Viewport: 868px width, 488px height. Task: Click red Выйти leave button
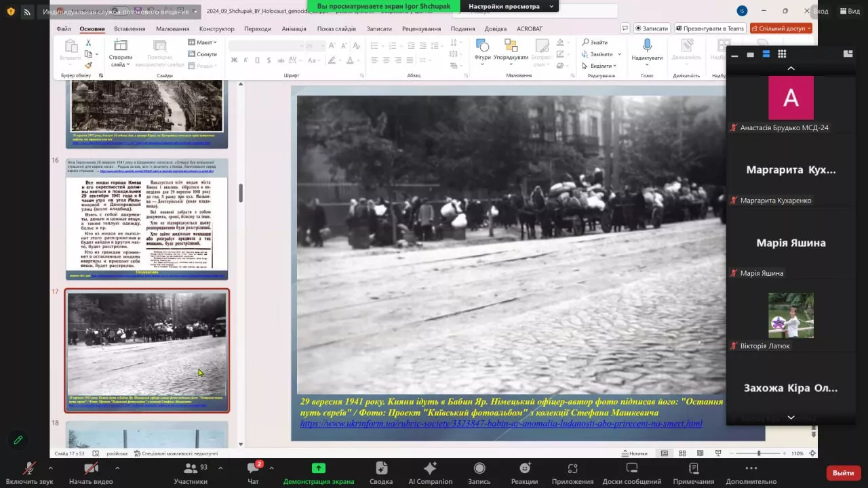pos(844,472)
